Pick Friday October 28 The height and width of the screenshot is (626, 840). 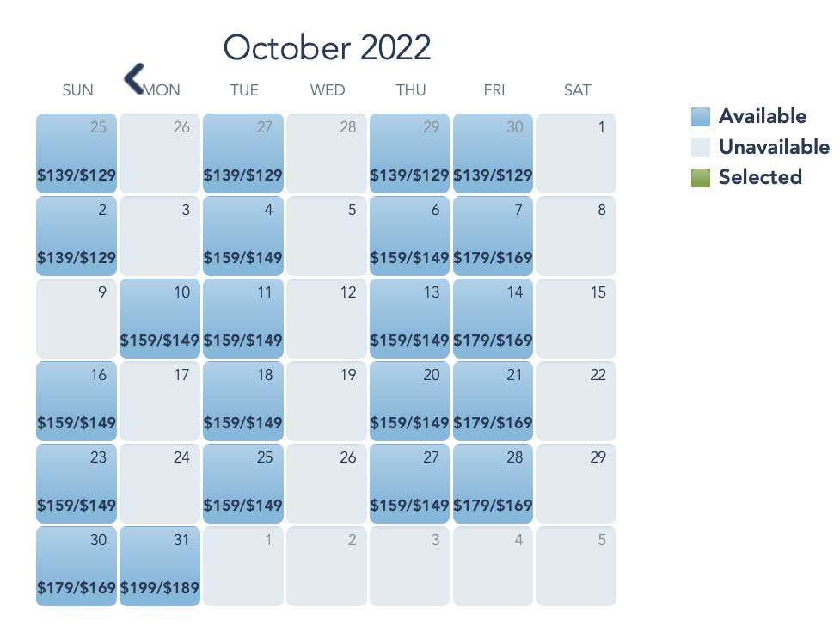(x=494, y=483)
